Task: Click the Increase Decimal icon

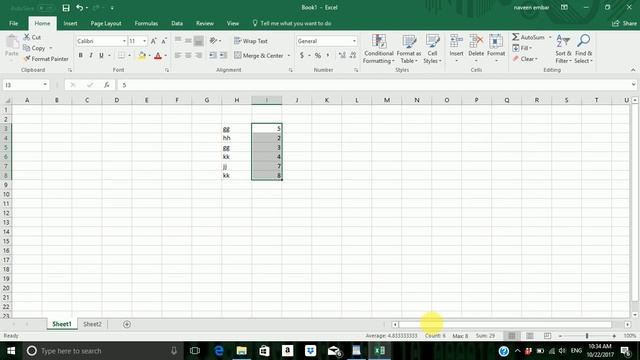Action: 342,56
